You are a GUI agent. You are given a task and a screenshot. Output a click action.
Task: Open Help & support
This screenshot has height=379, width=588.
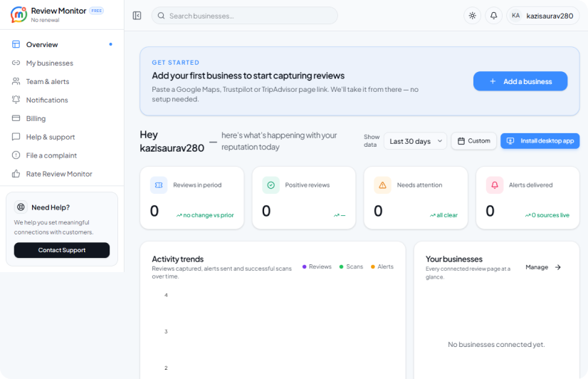(62, 137)
